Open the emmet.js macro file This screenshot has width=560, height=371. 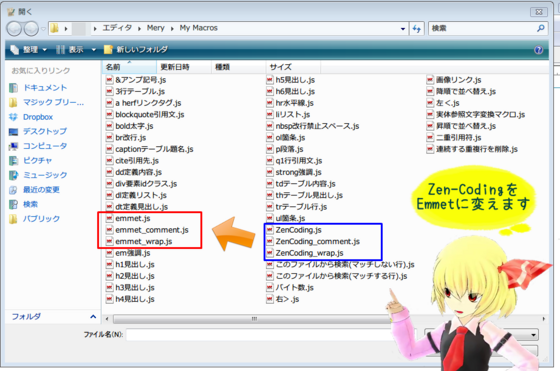[132, 218]
